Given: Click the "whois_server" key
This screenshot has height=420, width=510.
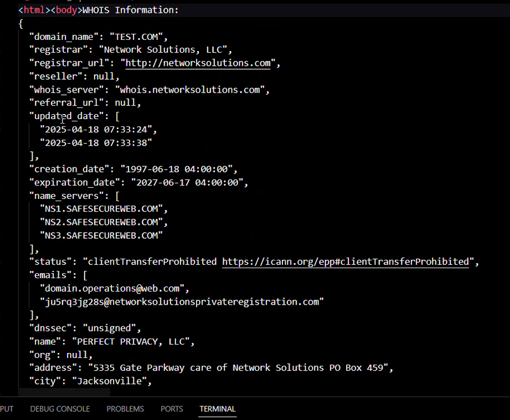Looking at the screenshot, I should pyautogui.click(x=66, y=90).
